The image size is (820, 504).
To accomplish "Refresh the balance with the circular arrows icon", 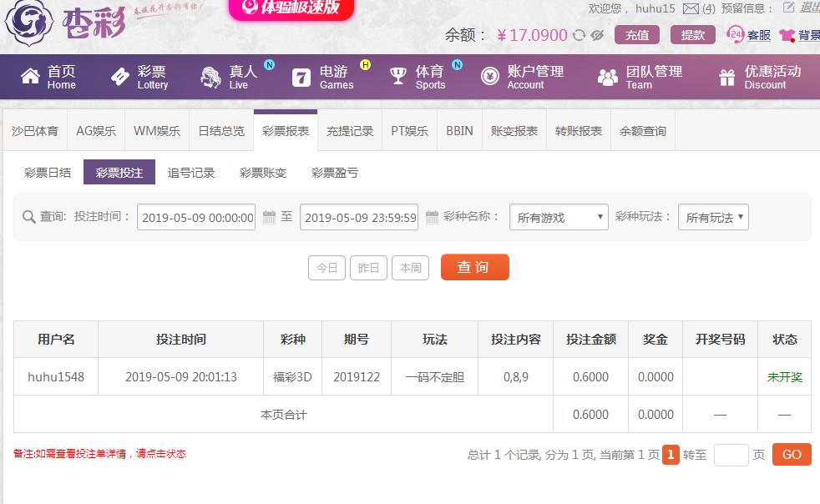I will click(x=579, y=35).
